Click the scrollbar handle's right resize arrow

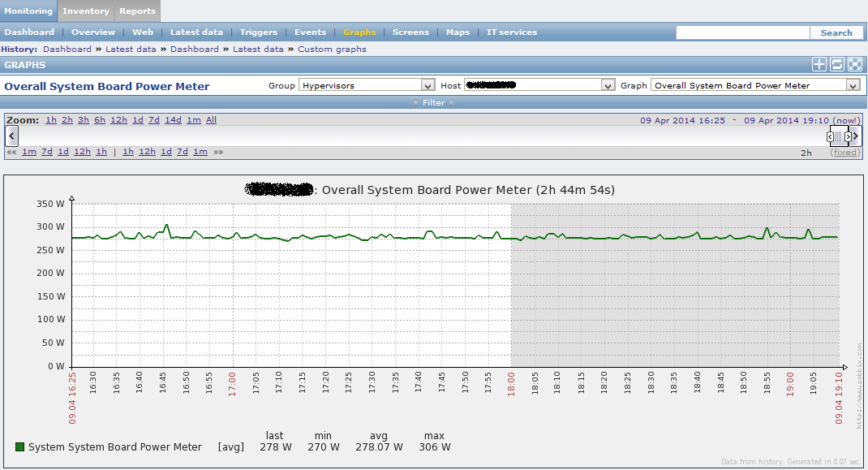[x=848, y=136]
